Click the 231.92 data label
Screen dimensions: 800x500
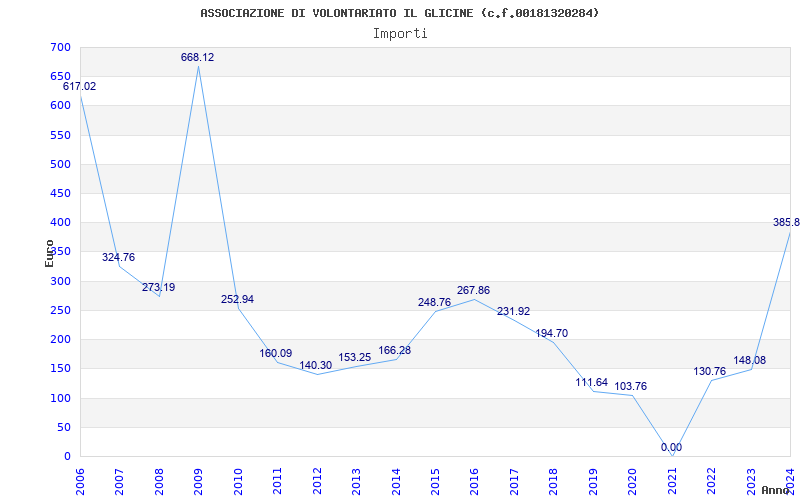pyautogui.click(x=513, y=311)
